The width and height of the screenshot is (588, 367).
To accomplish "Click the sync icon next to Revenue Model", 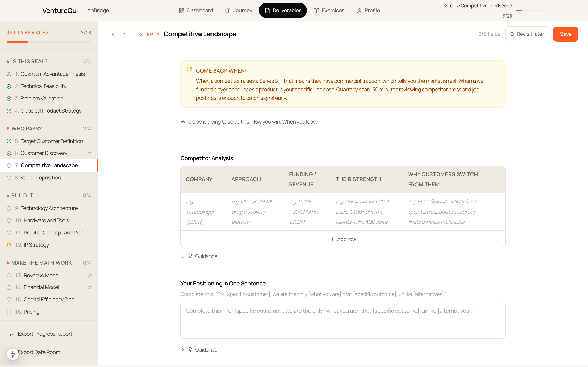I will 89,275.
